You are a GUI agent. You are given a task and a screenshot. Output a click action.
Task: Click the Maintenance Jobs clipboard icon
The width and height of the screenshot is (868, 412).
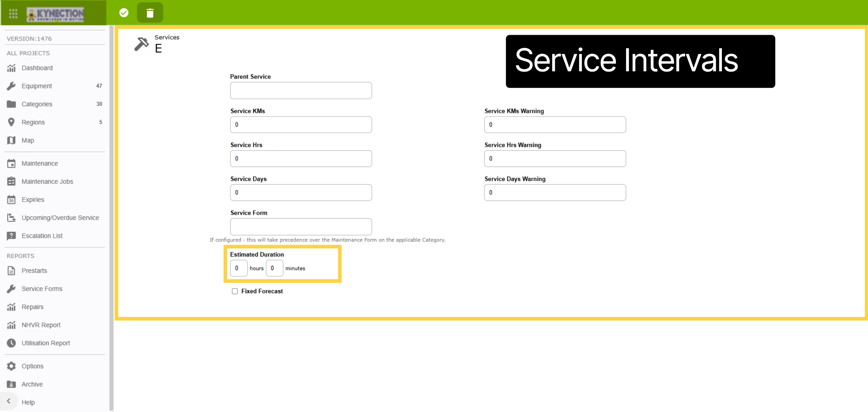pos(12,181)
